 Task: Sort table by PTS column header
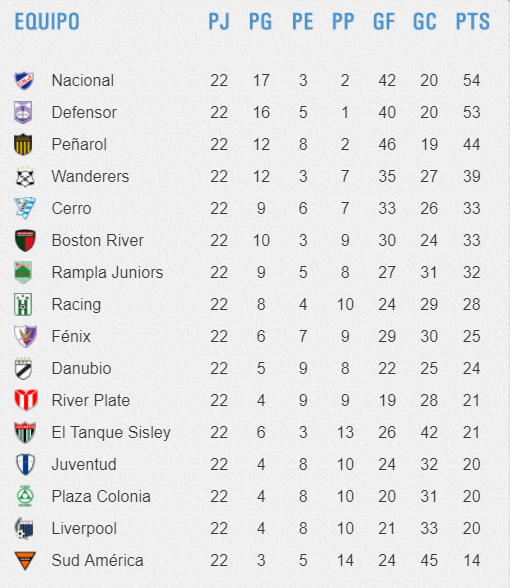pyautogui.click(x=472, y=21)
